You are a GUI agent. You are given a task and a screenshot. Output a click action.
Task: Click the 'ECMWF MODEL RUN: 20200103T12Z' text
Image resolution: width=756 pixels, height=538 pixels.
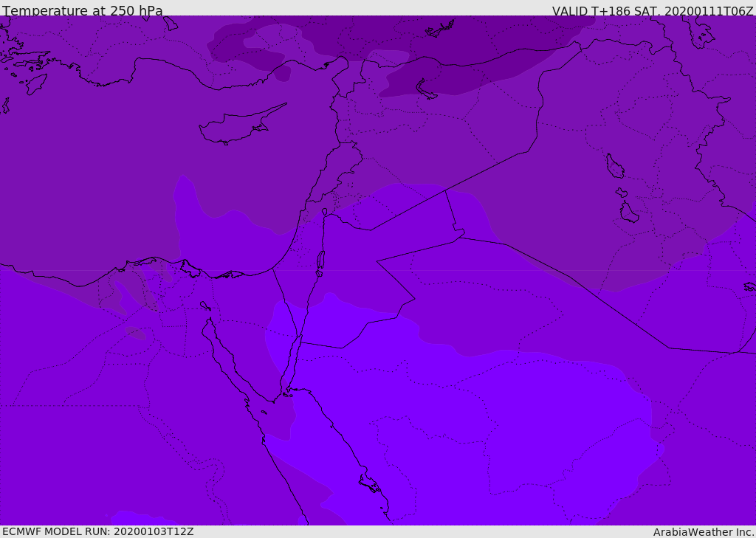[x=98, y=531]
